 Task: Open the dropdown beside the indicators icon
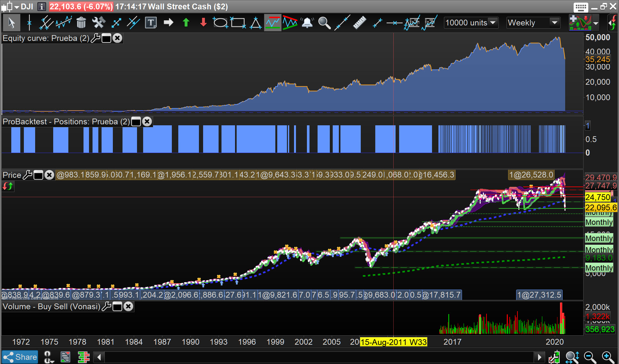(x=596, y=23)
